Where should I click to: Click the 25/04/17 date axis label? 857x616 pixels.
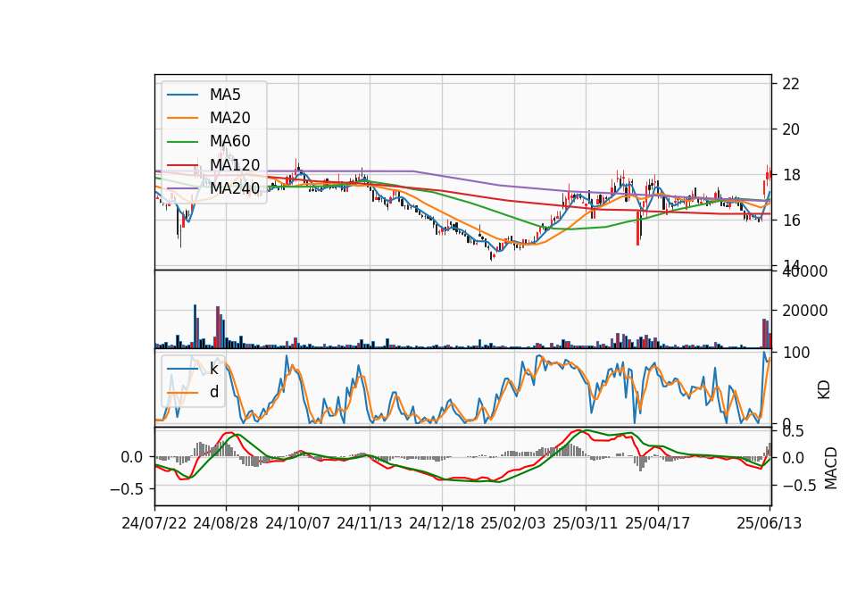click(658, 524)
